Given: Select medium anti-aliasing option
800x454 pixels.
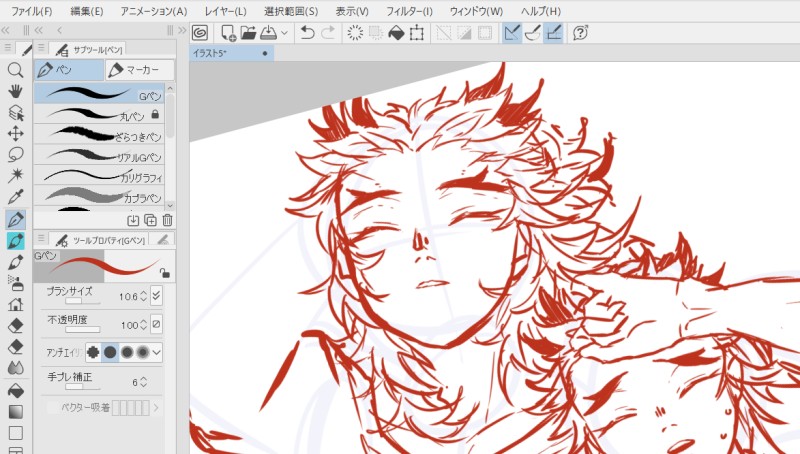Looking at the screenshot, I should click(x=127, y=352).
